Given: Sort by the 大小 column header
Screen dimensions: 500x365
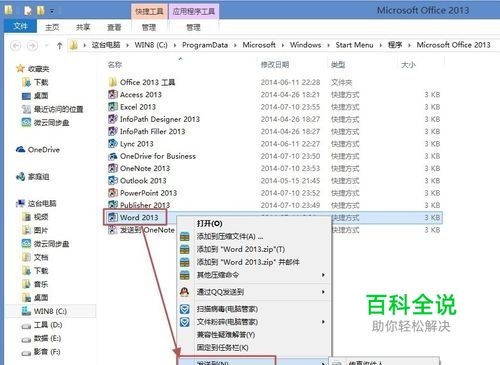Looking at the screenshot, I should click(408, 65).
